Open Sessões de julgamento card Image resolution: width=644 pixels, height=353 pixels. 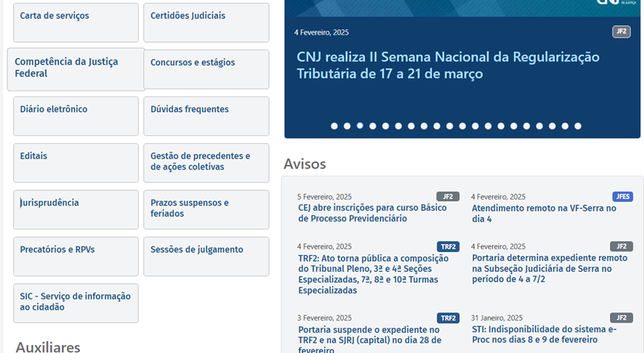[206, 256]
